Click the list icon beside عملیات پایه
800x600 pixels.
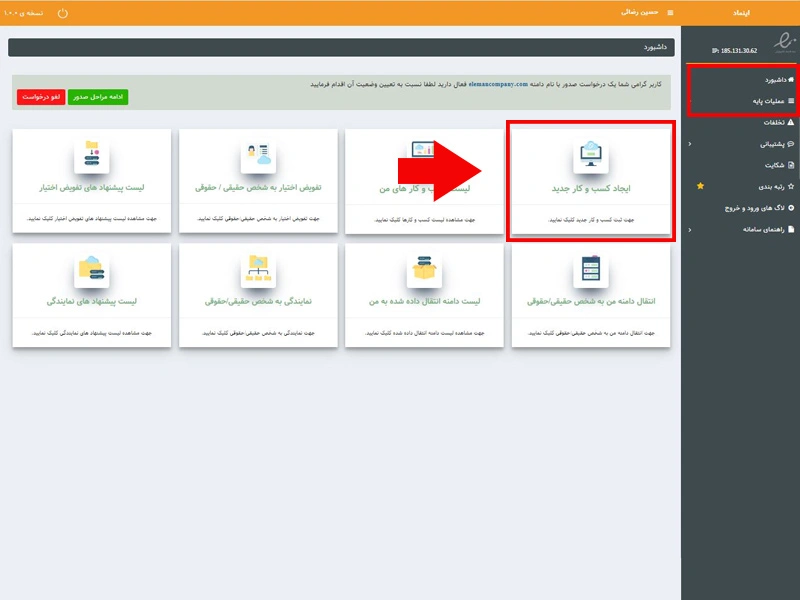coord(791,101)
